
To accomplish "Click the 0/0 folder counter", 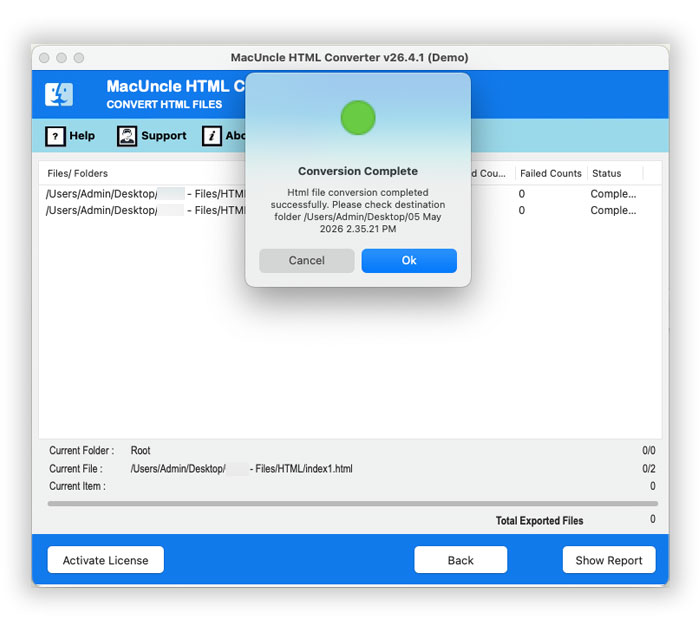I will tap(649, 450).
